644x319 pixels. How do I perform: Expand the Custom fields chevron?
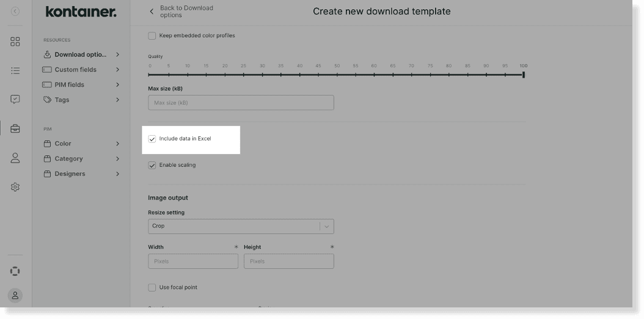(x=117, y=70)
